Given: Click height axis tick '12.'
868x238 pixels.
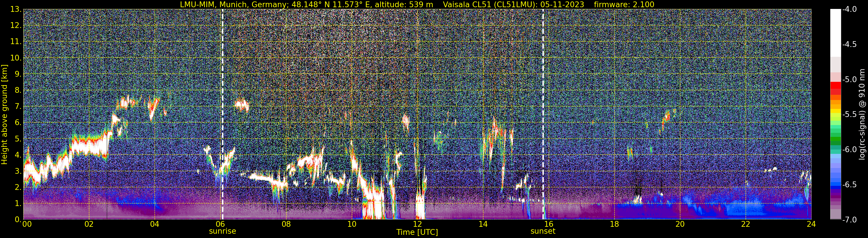Looking at the screenshot, I should 16,25.
